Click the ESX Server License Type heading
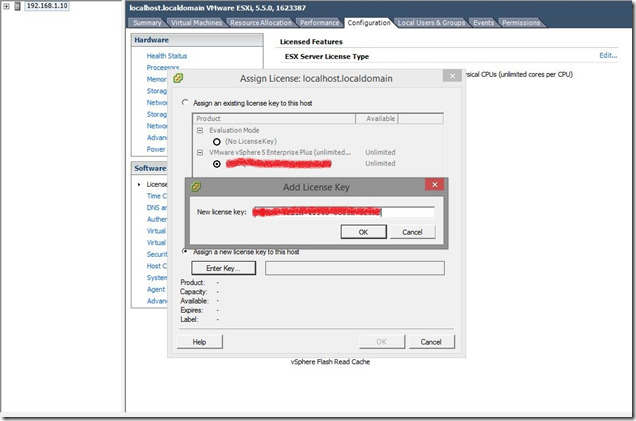The width and height of the screenshot is (636, 421). (x=327, y=56)
